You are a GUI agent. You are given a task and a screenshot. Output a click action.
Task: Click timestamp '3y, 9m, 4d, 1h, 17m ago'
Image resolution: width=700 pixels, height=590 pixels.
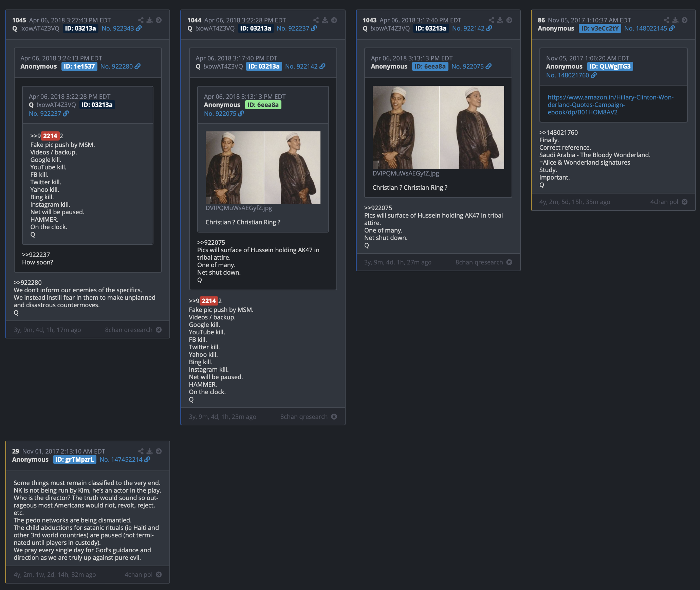pos(47,330)
